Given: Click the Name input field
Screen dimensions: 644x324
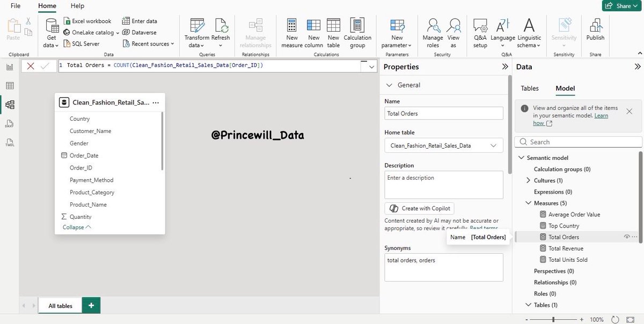Looking at the screenshot, I should pos(444,113).
